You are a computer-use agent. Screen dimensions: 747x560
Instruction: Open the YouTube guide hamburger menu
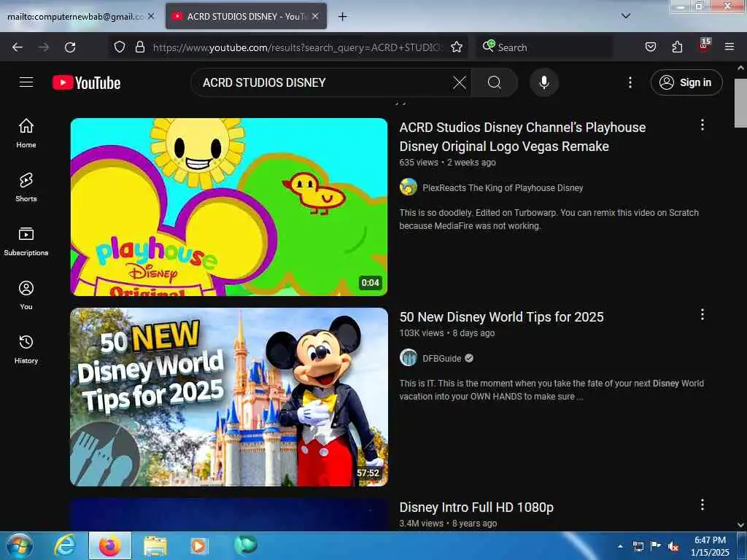26,82
